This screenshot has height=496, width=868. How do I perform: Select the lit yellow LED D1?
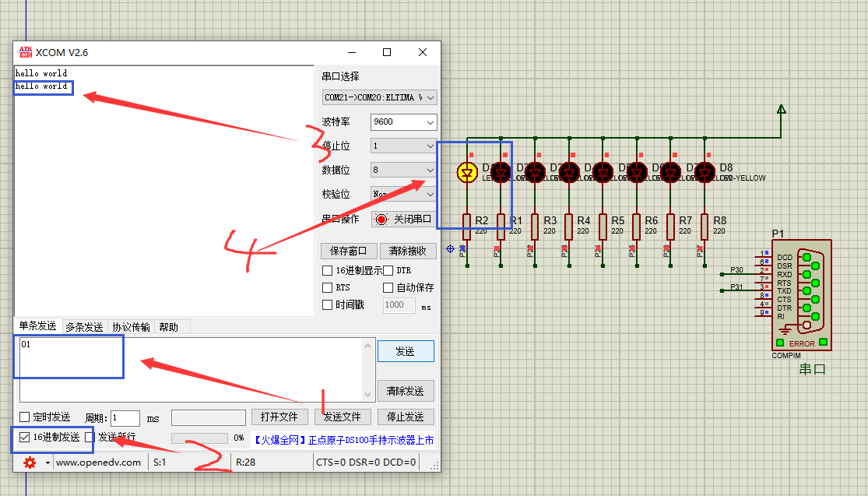pos(467,173)
